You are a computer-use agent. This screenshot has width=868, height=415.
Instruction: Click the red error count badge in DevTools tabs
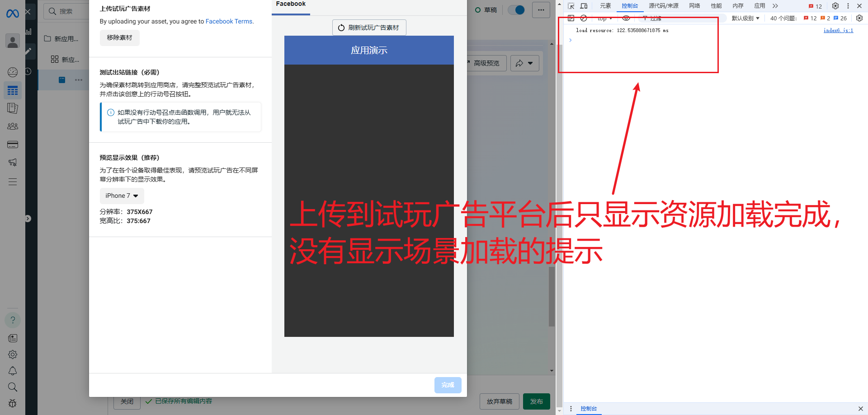[x=816, y=6]
